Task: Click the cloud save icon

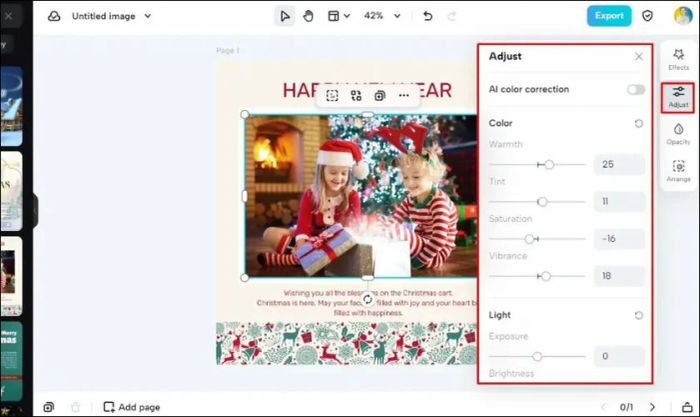Action: coord(54,17)
